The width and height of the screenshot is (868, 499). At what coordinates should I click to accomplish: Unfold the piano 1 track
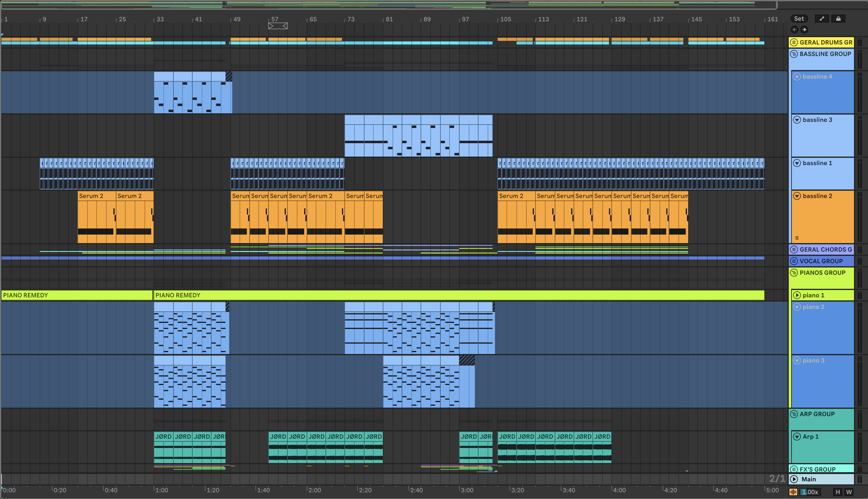797,296
